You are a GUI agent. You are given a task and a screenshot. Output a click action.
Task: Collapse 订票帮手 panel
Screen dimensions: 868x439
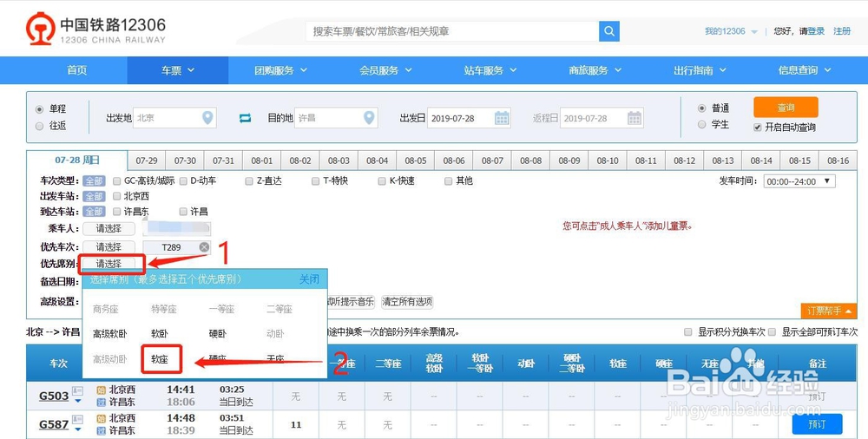pos(829,311)
